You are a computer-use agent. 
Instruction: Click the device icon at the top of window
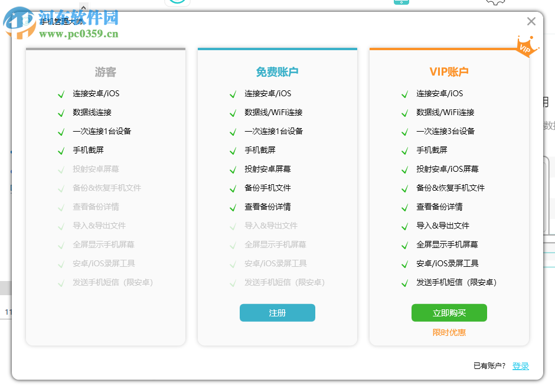point(401,3)
